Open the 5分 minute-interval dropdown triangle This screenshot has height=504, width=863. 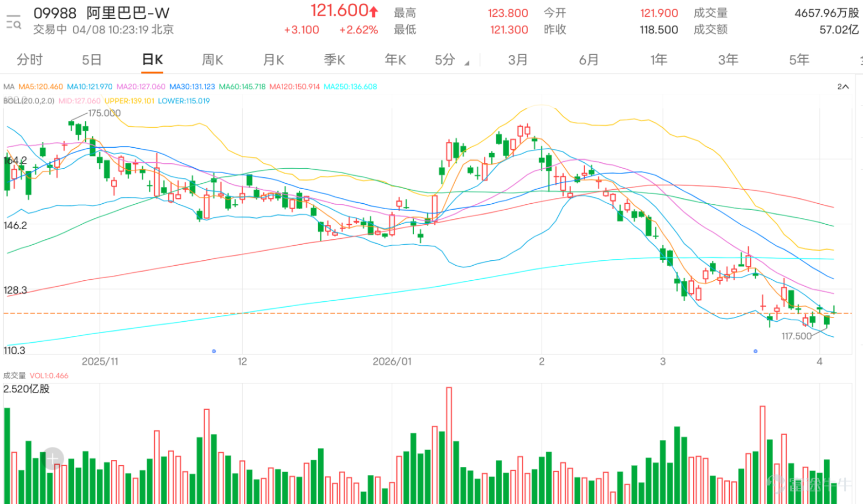pyautogui.click(x=467, y=63)
